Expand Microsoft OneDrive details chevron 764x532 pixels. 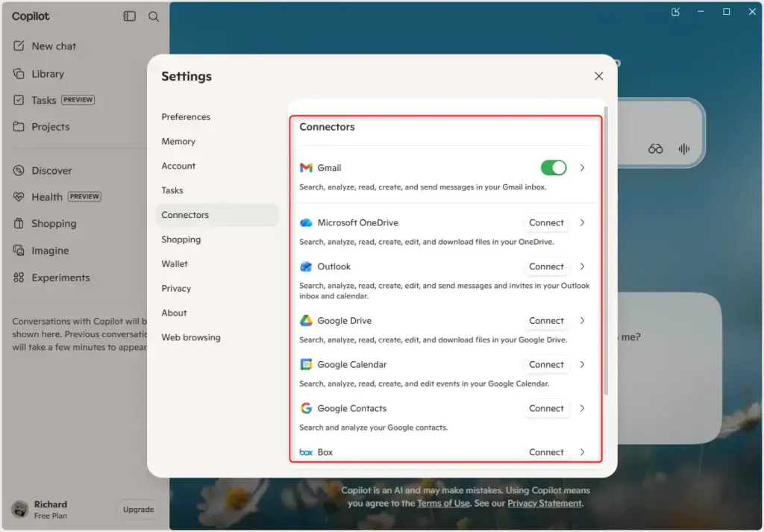582,222
